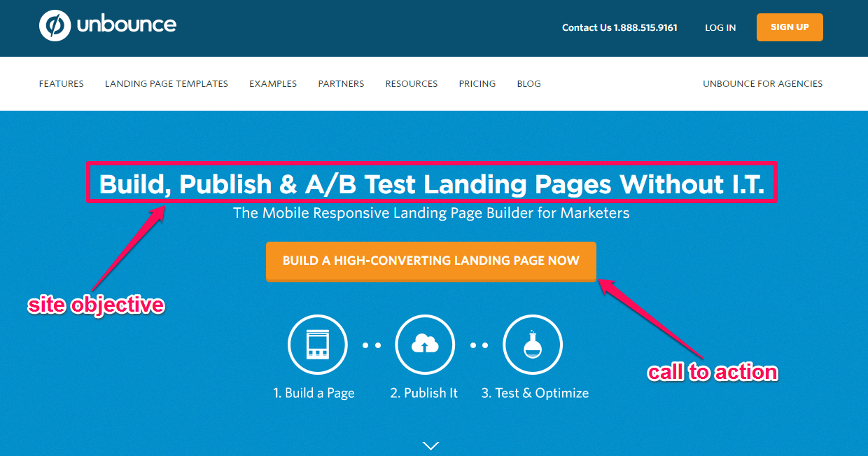
Task: Click Build a High-Converting Landing Page Now
Action: click(x=431, y=261)
